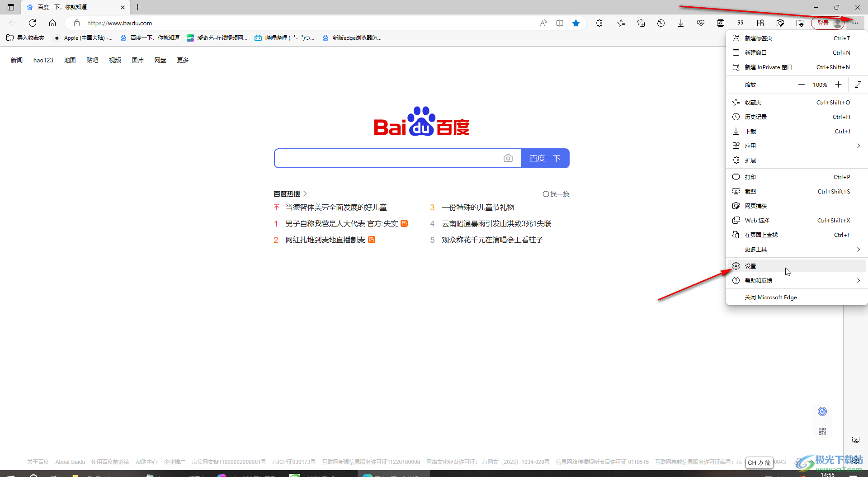Click the web capture toolbar icon

coord(780,23)
